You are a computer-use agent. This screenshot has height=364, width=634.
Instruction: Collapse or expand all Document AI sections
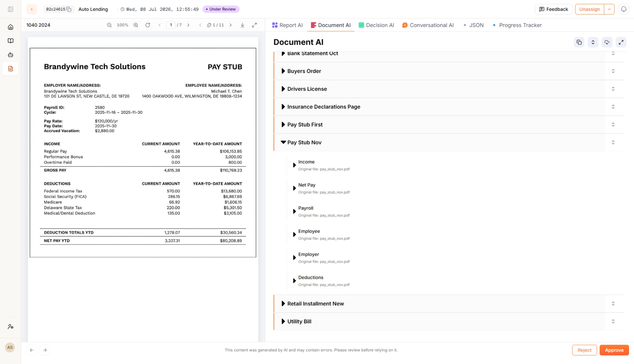(x=593, y=42)
